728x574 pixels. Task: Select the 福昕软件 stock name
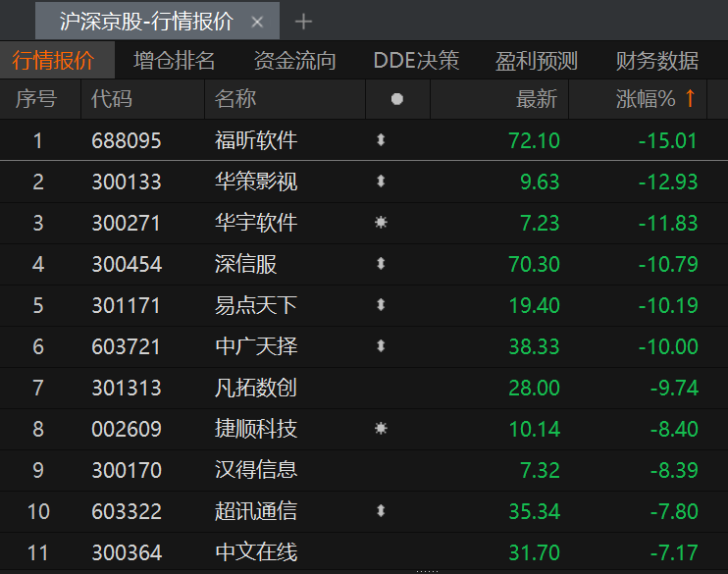256,140
